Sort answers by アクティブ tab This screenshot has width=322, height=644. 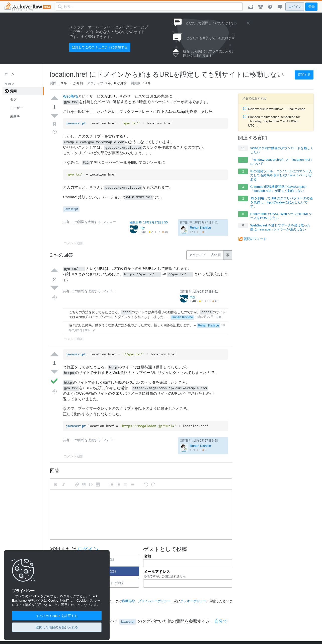click(x=197, y=255)
